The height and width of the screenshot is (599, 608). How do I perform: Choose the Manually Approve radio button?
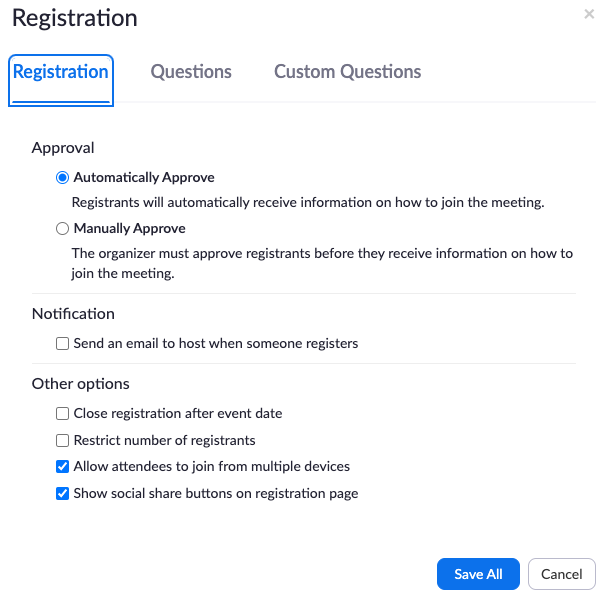click(x=62, y=228)
